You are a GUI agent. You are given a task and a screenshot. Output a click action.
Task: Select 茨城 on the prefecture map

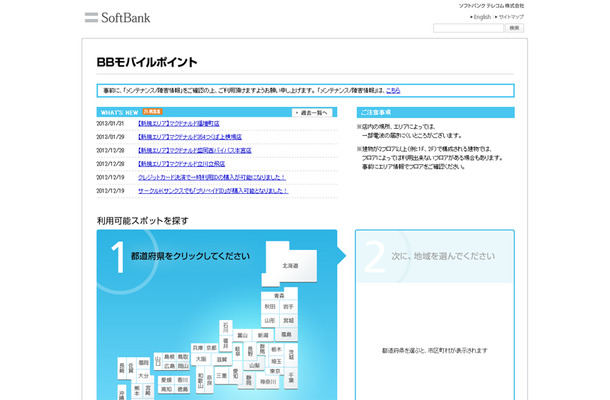click(x=291, y=355)
